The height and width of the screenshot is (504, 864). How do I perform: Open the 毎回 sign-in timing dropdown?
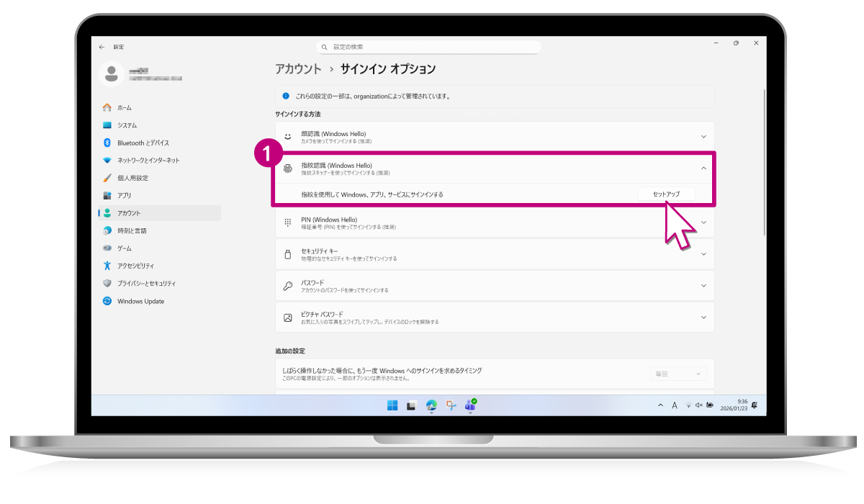click(678, 374)
